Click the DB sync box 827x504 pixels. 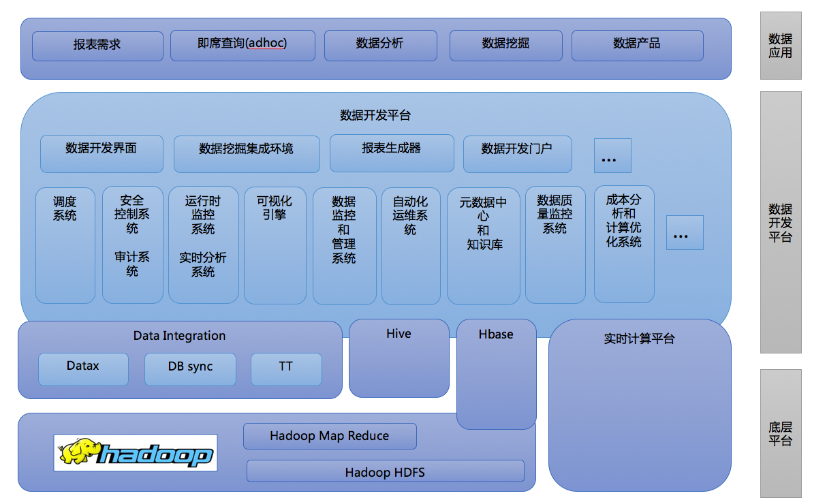190,369
